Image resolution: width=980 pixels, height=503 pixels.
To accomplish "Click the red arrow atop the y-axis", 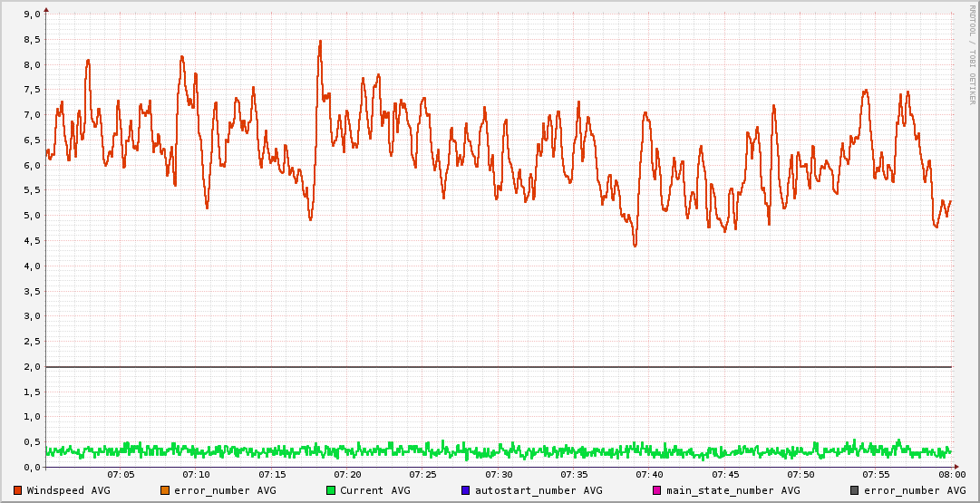I will [45, 9].
